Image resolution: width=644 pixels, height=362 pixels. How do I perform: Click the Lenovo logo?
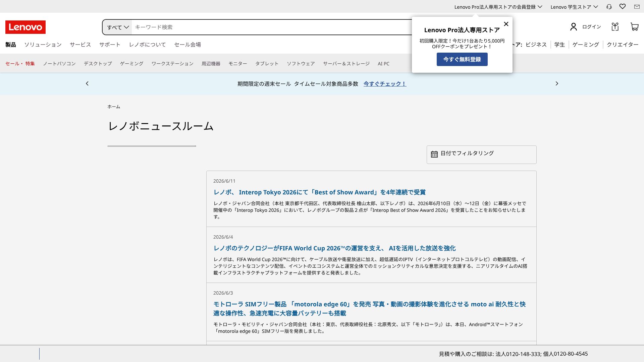(25, 27)
